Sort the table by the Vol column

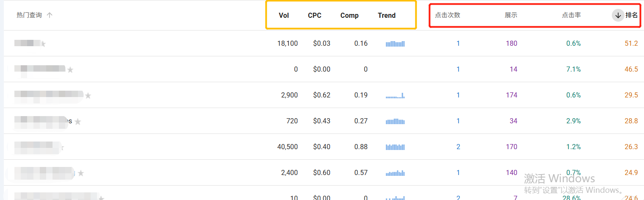(x=284, y=16)
